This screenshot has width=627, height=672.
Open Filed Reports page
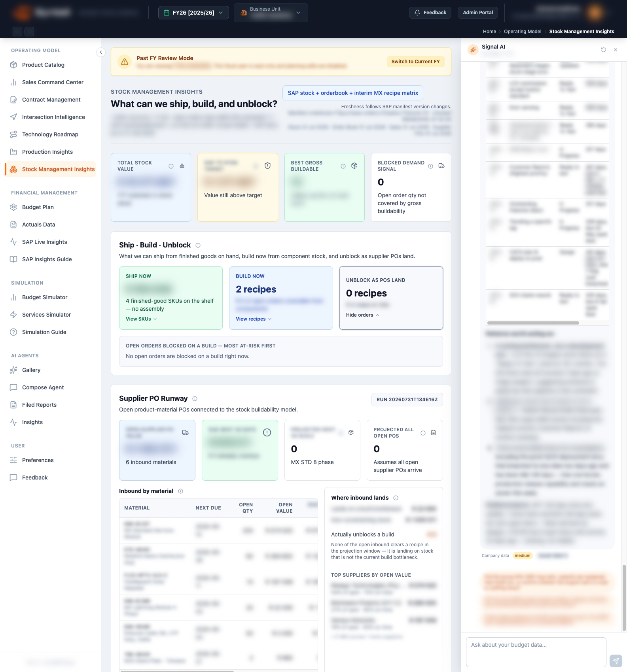pyautogui.click(x=39, y=405)
